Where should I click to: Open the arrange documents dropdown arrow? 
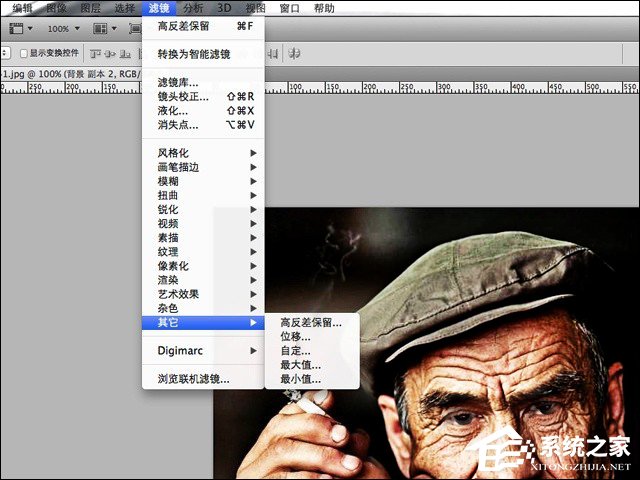(x=114, y=29)
